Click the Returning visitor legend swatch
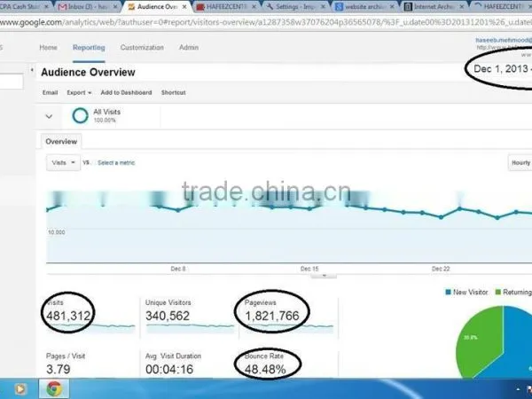Screen dimensions: 532x399 point(498,292)
